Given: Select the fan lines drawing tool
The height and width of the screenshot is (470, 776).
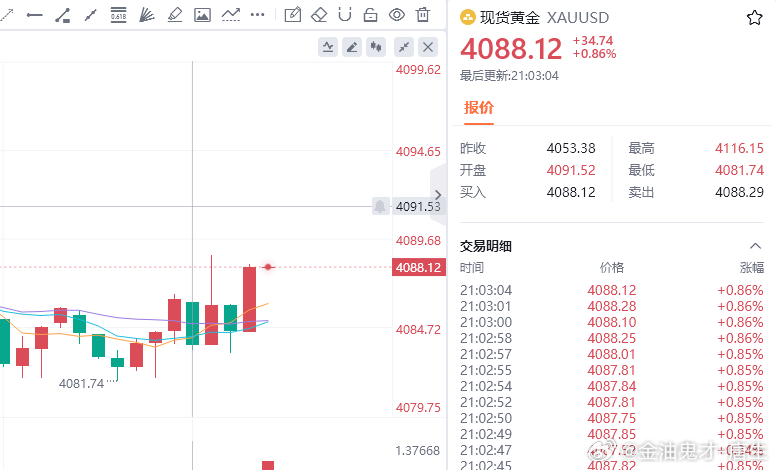Looking at the screenshot, I should click(x=146, y=15).
